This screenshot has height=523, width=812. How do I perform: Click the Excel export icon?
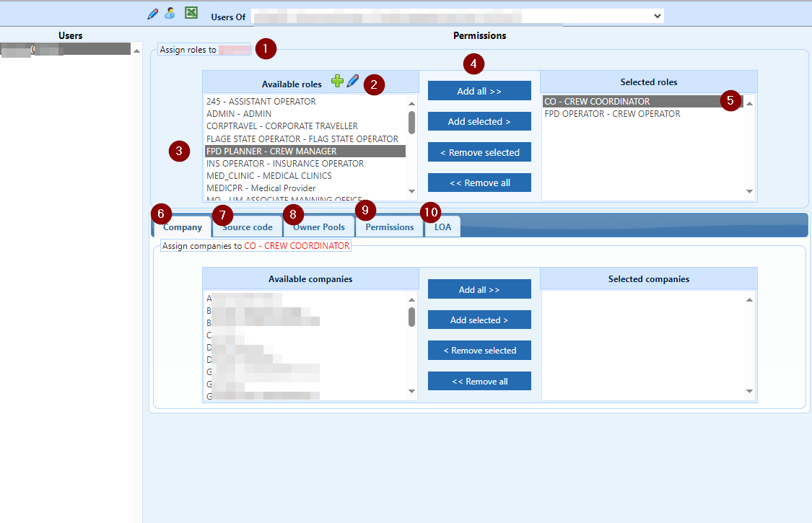tap(191, 13)
